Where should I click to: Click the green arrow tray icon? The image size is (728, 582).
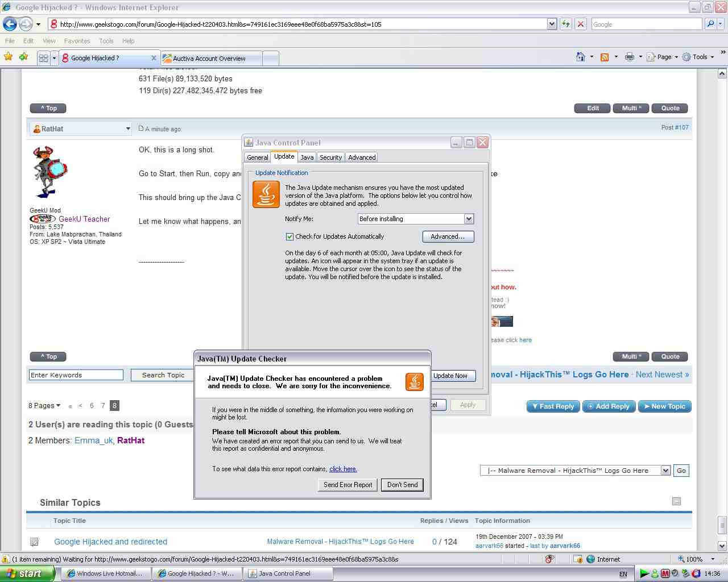pos(644,573)
